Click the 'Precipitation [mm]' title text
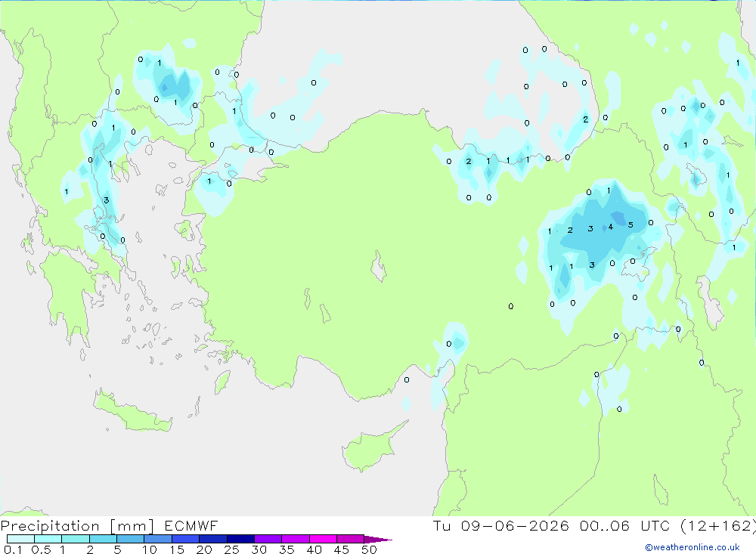The height and width of the screenshot is (554, 756). click(x=77, y=526)
